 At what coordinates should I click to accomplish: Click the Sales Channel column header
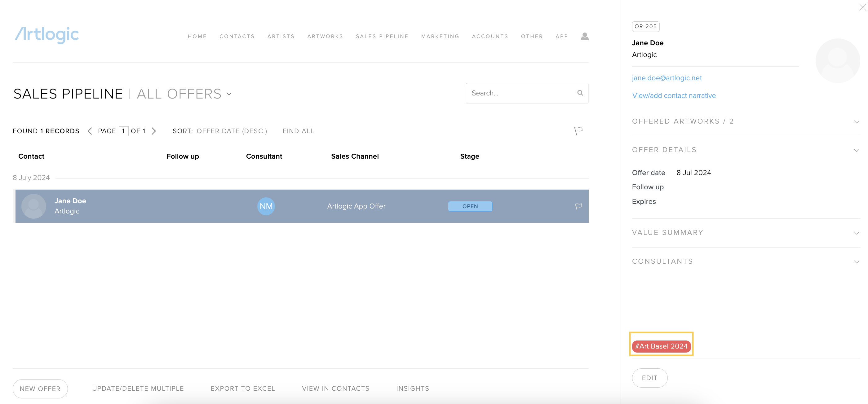[355, 156]
